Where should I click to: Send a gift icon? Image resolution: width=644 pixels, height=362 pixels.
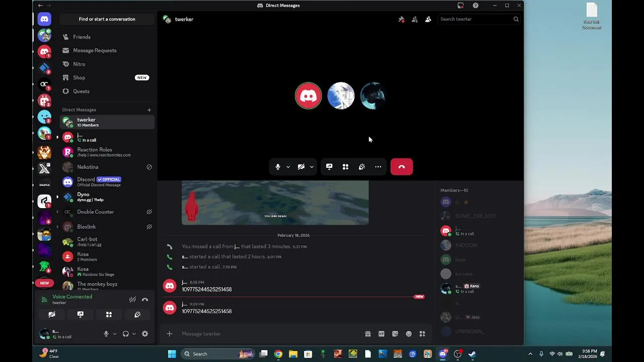[x=368, y=334]
